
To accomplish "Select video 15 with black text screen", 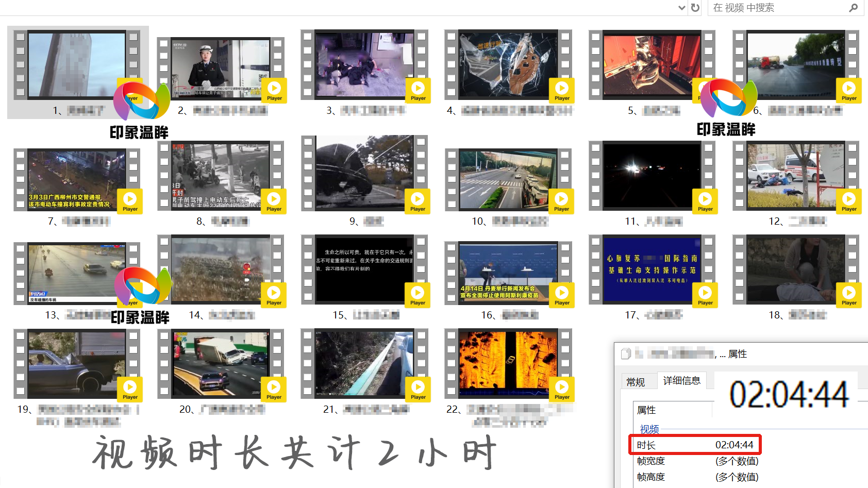I will click(364, 269).
